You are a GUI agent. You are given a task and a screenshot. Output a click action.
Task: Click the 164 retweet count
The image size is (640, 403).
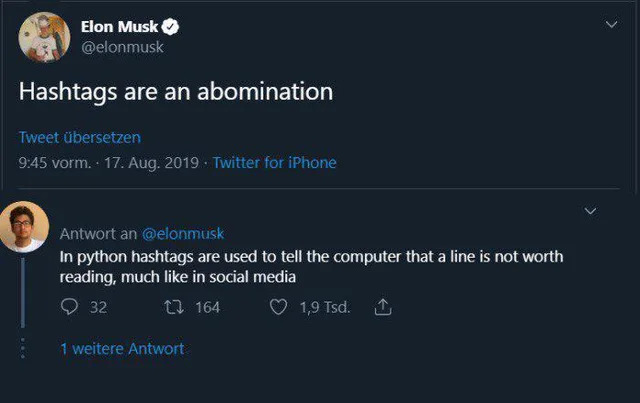point(207,308)
